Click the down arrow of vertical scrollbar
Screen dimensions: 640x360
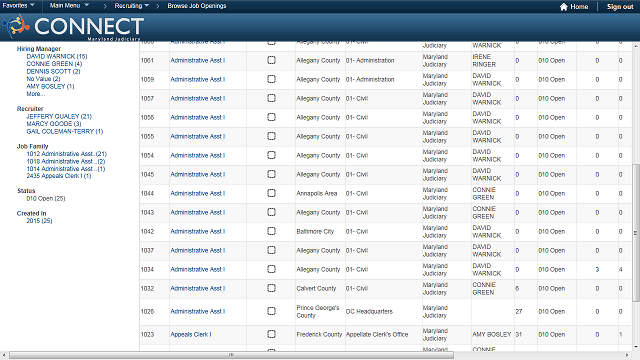click(636, 347)
